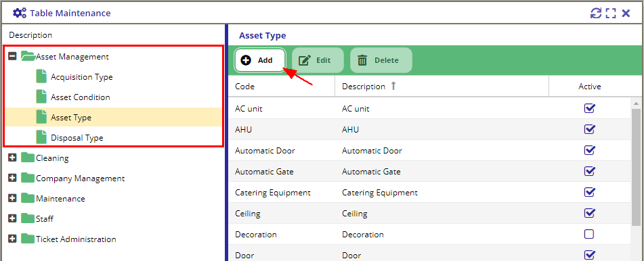Screen dimensions: 644x261
Task: Toggle Active checkbox for Door
Action: tap(589, 256)
